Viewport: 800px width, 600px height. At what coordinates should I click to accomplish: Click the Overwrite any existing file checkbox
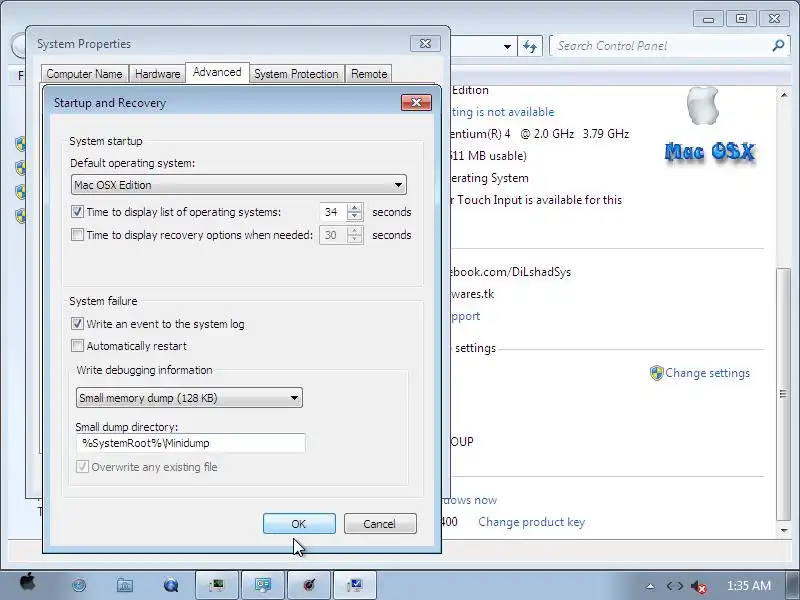pyautogui.click(x=82, y=466)
